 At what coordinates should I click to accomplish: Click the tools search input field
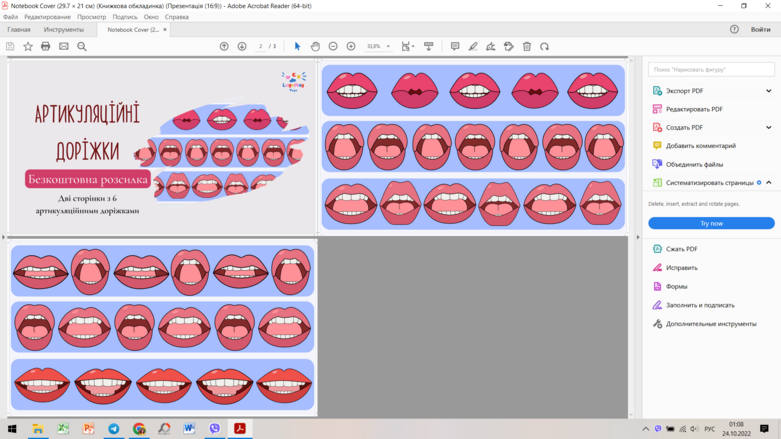pyautogui.click(x=711, y=70)
